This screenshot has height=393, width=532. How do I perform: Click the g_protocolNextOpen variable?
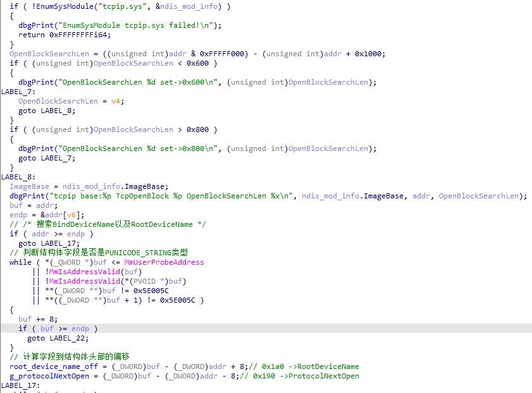coord(49,377)
